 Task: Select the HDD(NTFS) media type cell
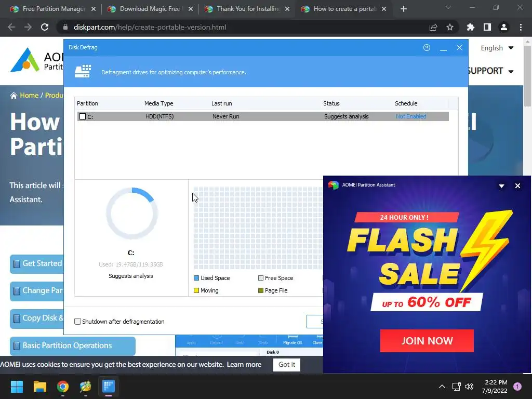(159, 116)
